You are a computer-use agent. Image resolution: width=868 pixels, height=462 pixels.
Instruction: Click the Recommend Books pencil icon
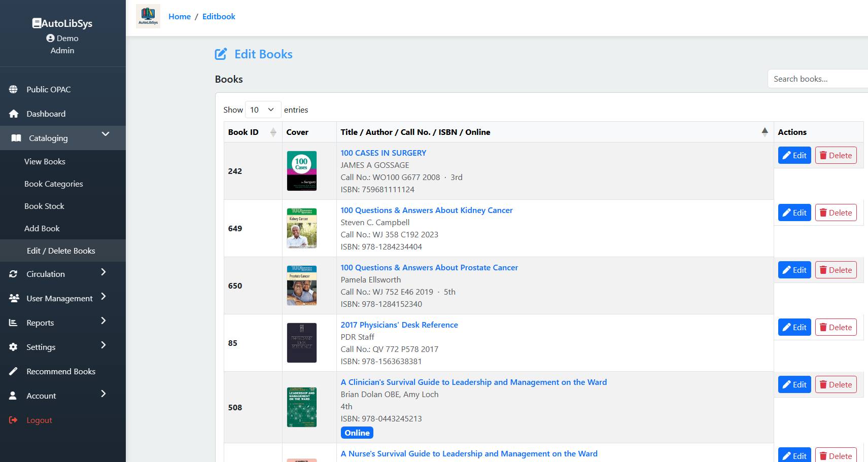pos(14,371)
